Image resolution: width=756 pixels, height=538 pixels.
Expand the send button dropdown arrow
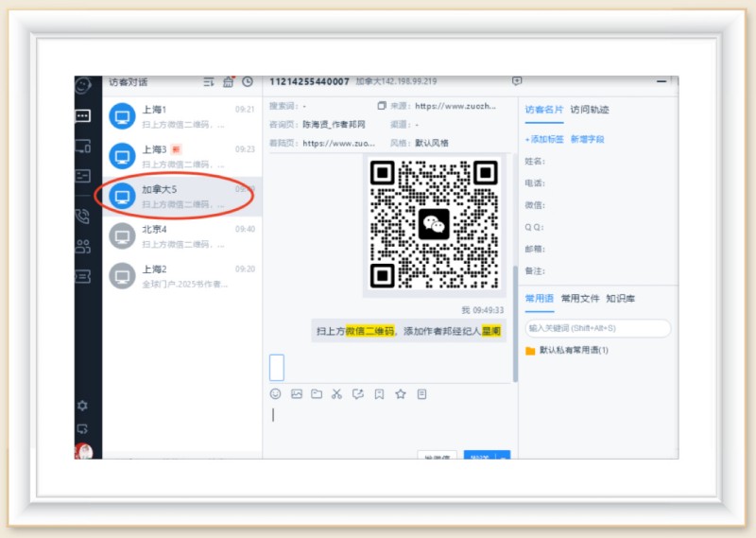tap(504, 457)
